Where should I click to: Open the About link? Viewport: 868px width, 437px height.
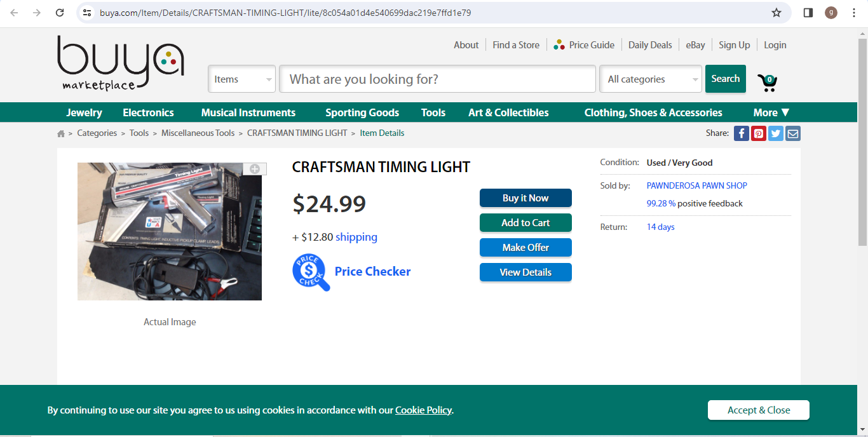click(466, 45)
